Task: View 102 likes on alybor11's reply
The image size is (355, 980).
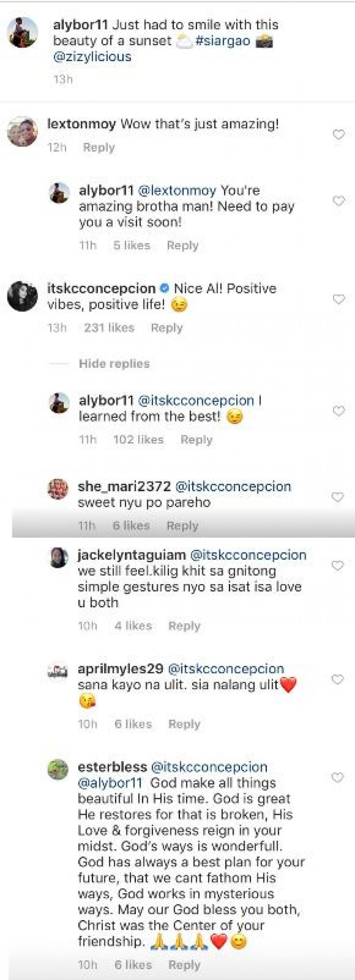Action: pyautogui.click(x=139, y=440)
